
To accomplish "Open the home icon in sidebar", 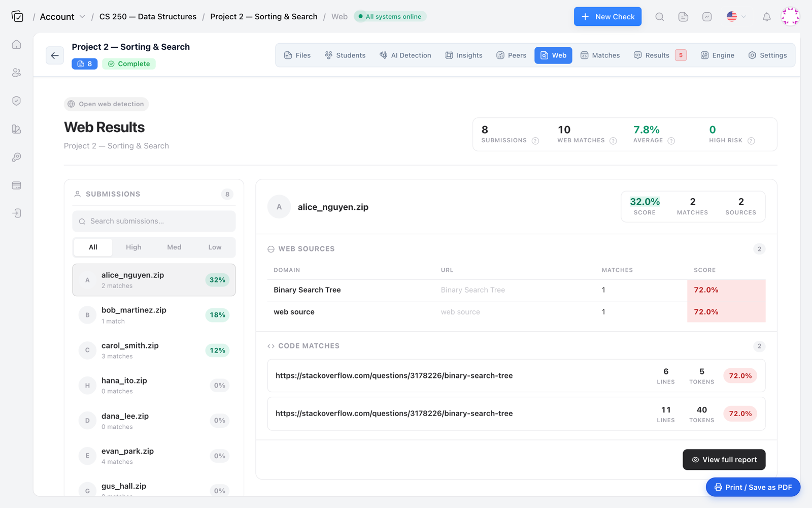I will point(17,45).
